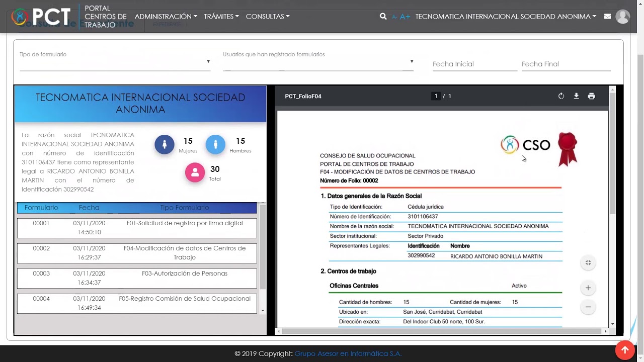Select form 00002 F04-Modificación de datos

(137, 253)
